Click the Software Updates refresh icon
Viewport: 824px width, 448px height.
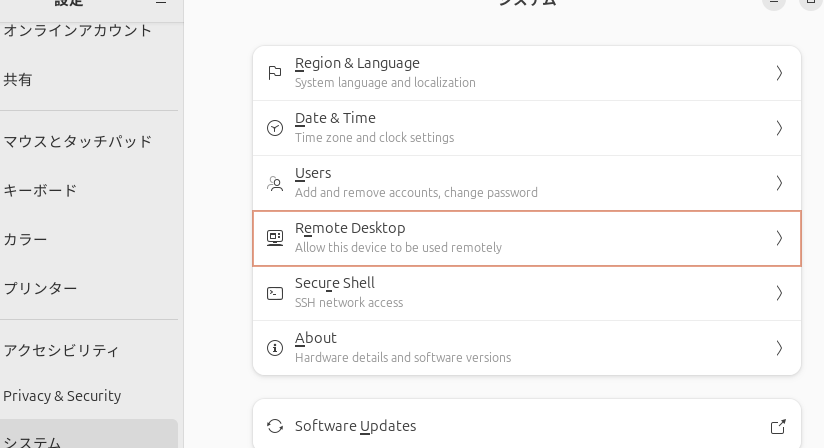pos(275,426)
